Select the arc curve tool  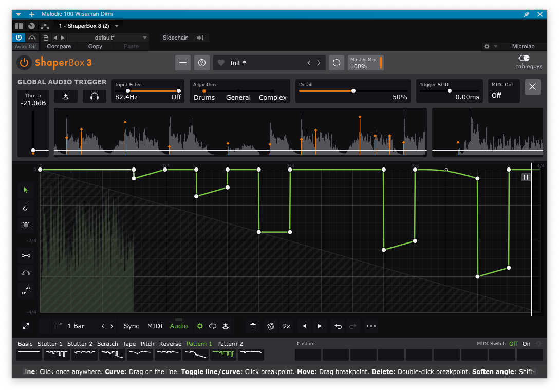(26, 273)
